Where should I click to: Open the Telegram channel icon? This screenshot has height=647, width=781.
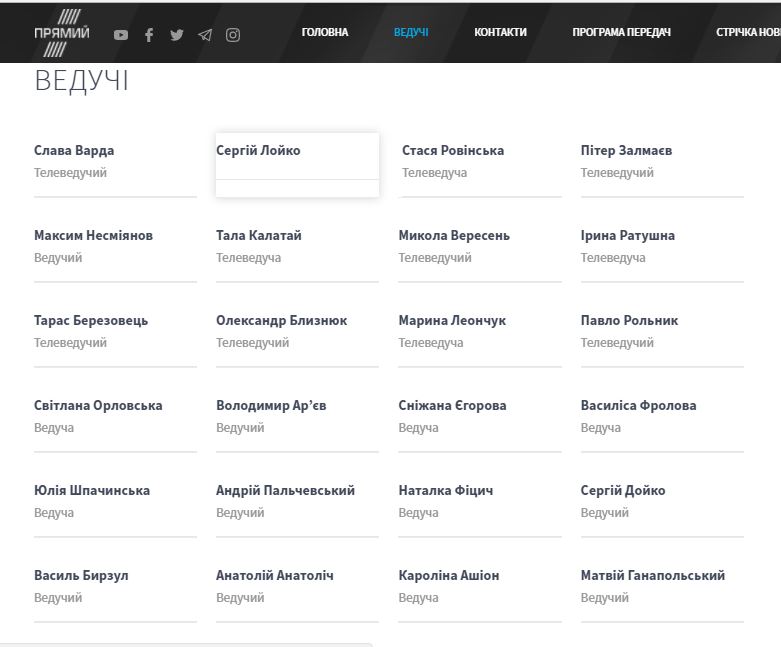pos(205,35)
